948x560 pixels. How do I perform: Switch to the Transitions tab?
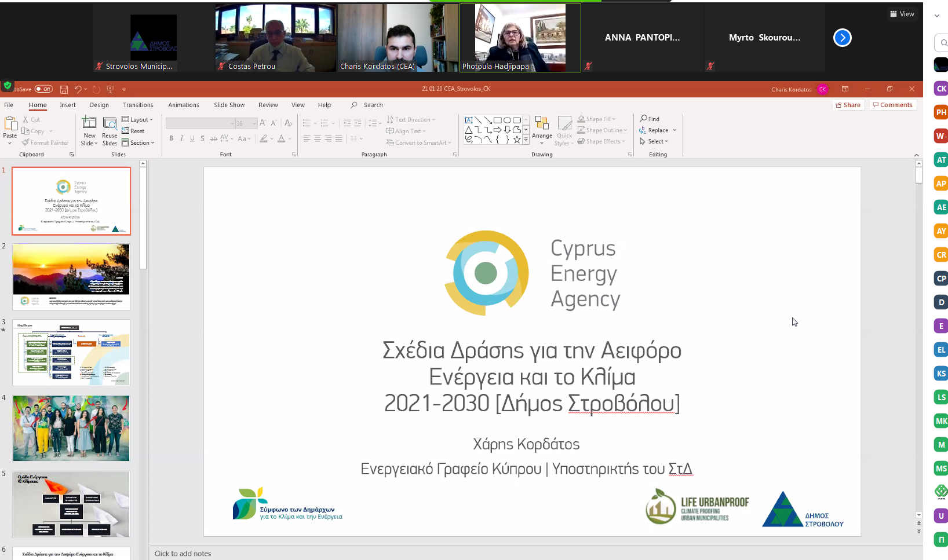point(138,105)
